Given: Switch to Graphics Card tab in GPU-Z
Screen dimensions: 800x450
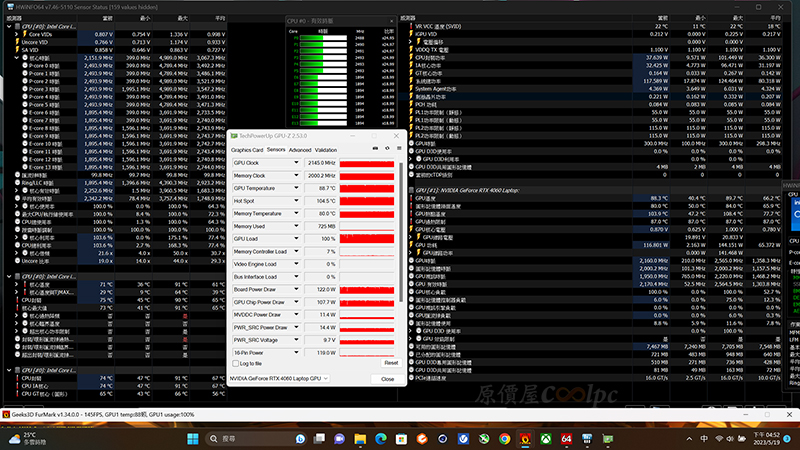Looking at the screenshot, I should point(247,150).
